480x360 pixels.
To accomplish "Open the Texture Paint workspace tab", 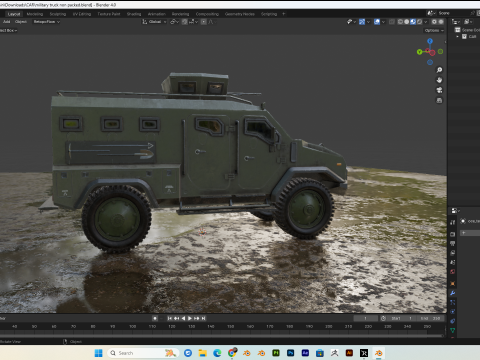I will tap(109, 14).
